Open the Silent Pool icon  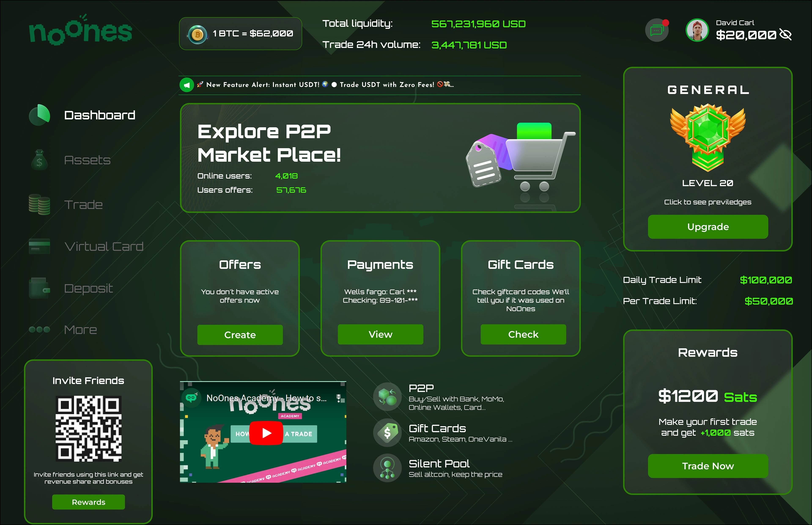point(387,468)
